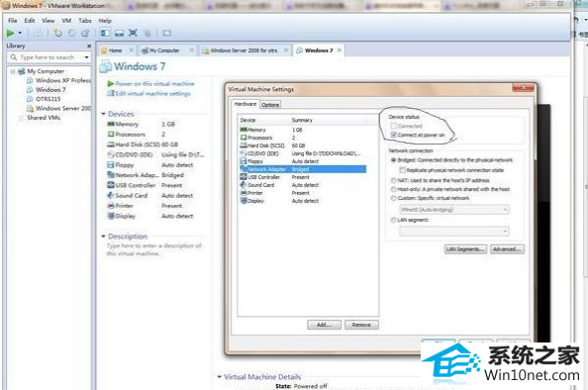Select Sound Card in hardware list
The image size is (588, 390).
[x=303, y=185]
